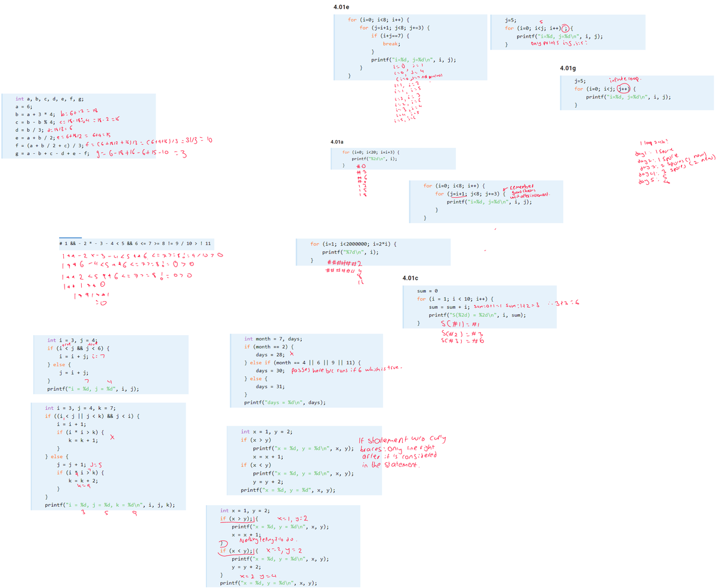
Task: Select the 'Only prints i=5, j=5' annotation
Action: pos(559,43)
